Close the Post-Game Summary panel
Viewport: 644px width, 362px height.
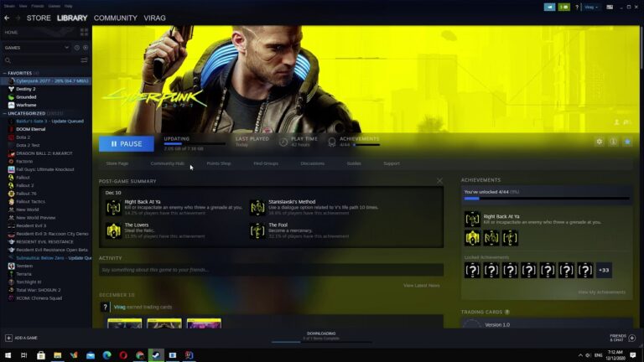[x=440, y=181]
